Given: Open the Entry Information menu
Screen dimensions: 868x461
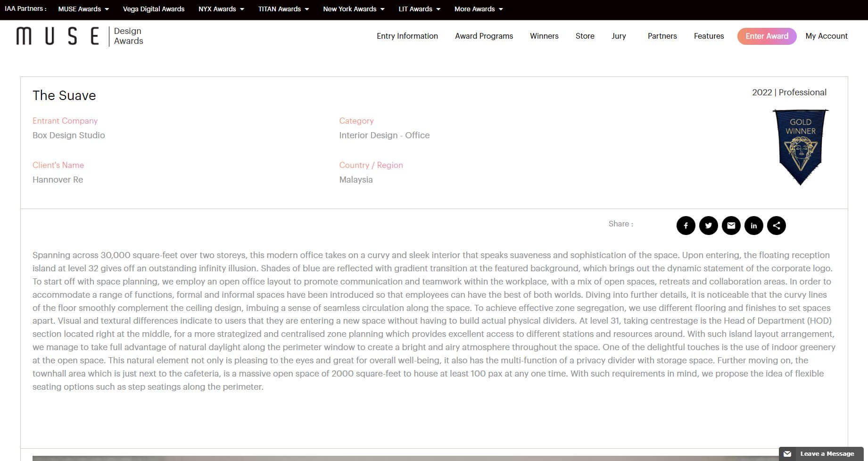Looking at the screenshot, I should coord(407,36).
